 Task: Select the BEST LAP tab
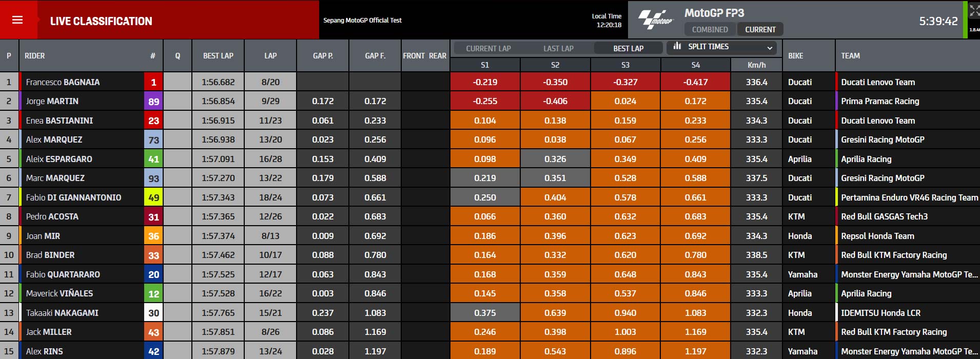(x=628, y=48)
